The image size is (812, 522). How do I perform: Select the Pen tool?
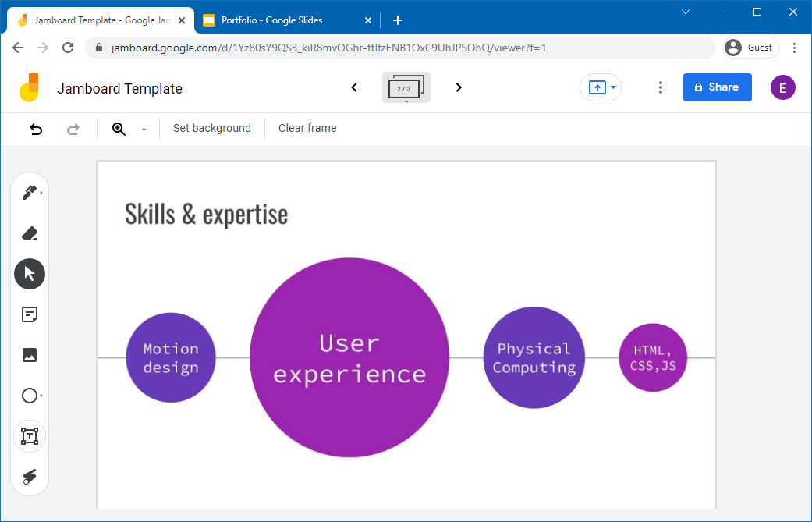tap(30, 192)
